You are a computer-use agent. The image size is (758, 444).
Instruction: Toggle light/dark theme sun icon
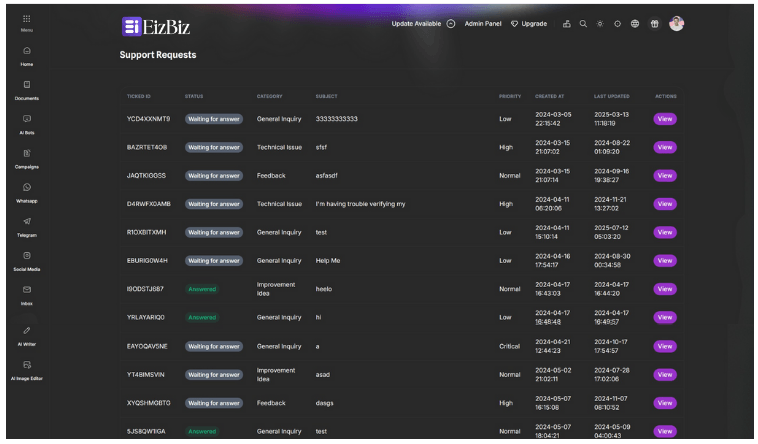pos(600,24)
